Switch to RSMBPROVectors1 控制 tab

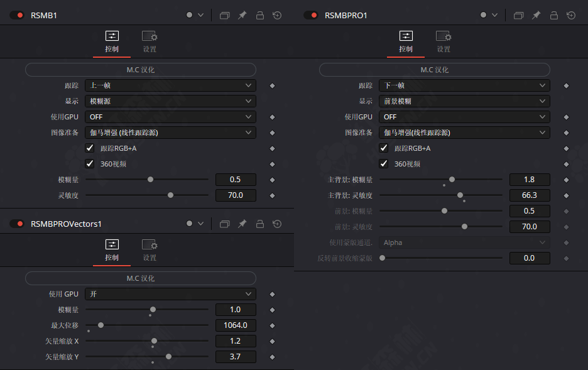pos(112,251)
